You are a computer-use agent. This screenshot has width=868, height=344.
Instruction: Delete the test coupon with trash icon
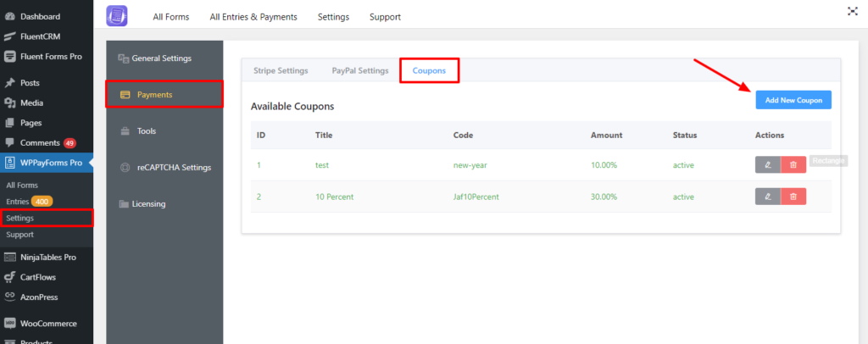(x=793, y=164)
